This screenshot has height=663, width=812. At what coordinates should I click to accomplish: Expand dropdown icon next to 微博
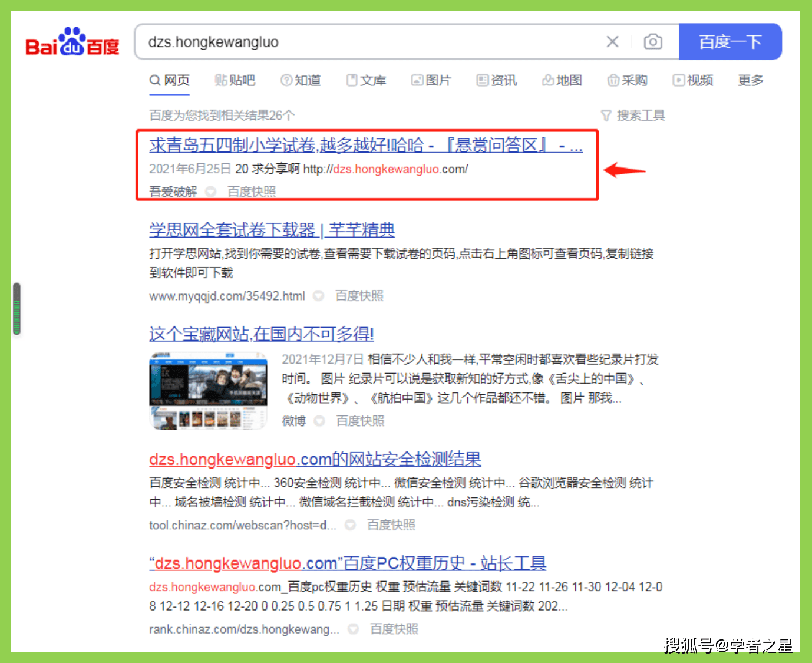point(319,421)
